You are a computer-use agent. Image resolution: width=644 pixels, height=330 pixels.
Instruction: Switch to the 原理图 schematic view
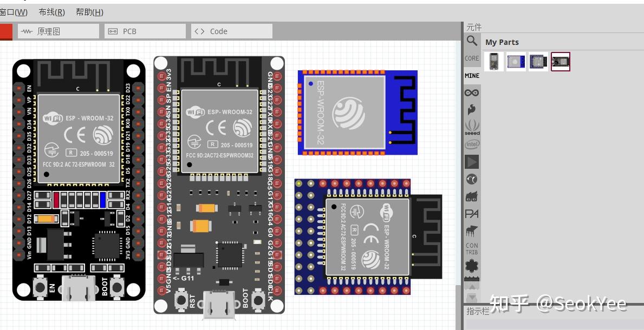pos(58,31)
